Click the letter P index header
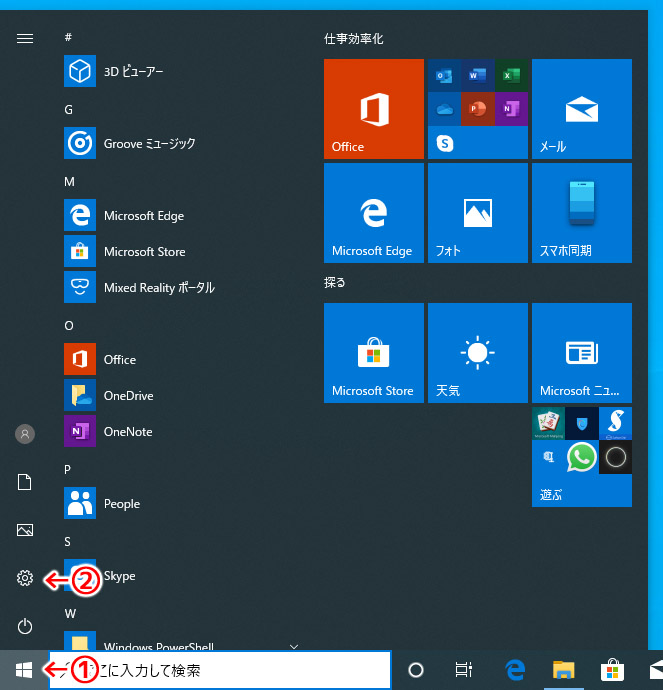The image size is (663, 690). click(x=67, y=469)
